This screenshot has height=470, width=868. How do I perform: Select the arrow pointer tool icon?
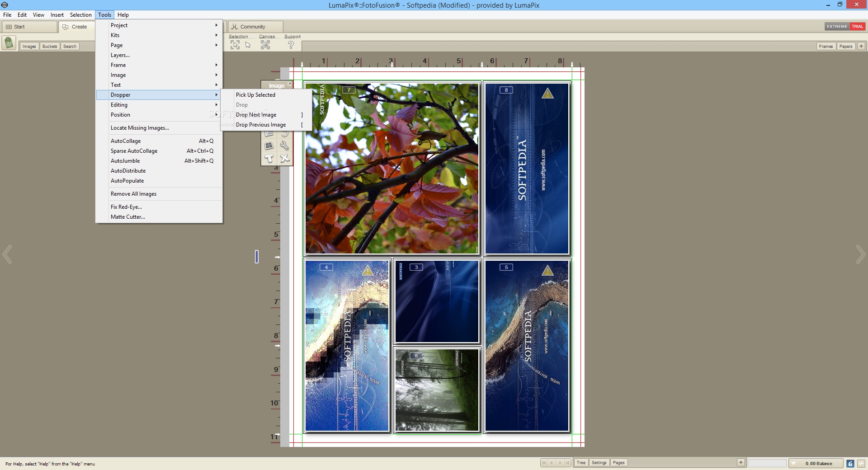point(248,45)
